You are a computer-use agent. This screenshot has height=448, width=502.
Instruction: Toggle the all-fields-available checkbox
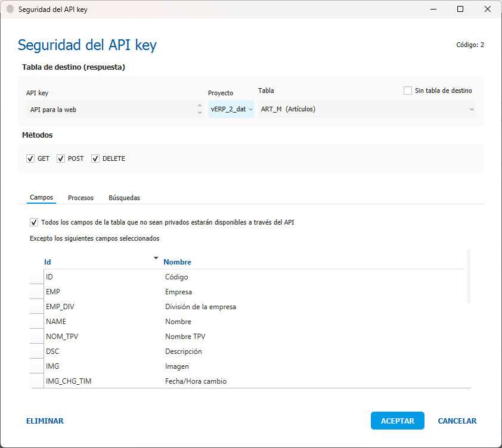(34, 222)
